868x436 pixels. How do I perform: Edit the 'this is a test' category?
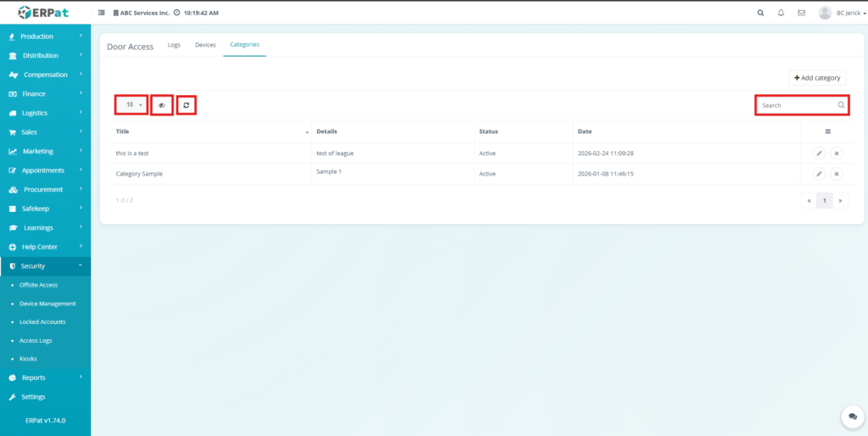[819, 154]
